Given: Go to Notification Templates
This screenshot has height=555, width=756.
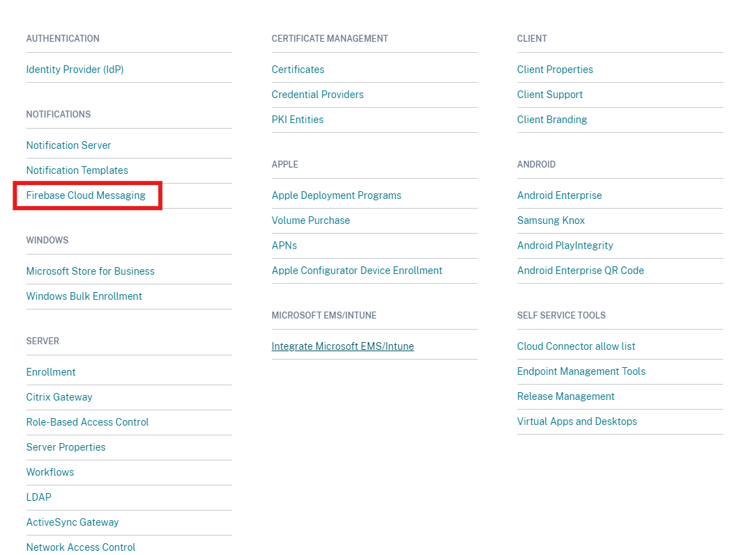Looking at the screenshot, I should pos(77,170).
